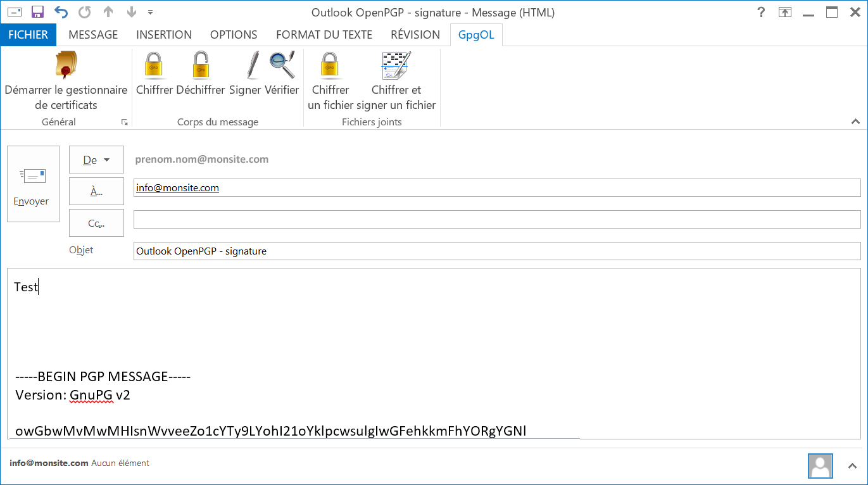This screenshot has height=485, width=868.
Task: Expand the people pane chevron
Action: pos(852,466)
